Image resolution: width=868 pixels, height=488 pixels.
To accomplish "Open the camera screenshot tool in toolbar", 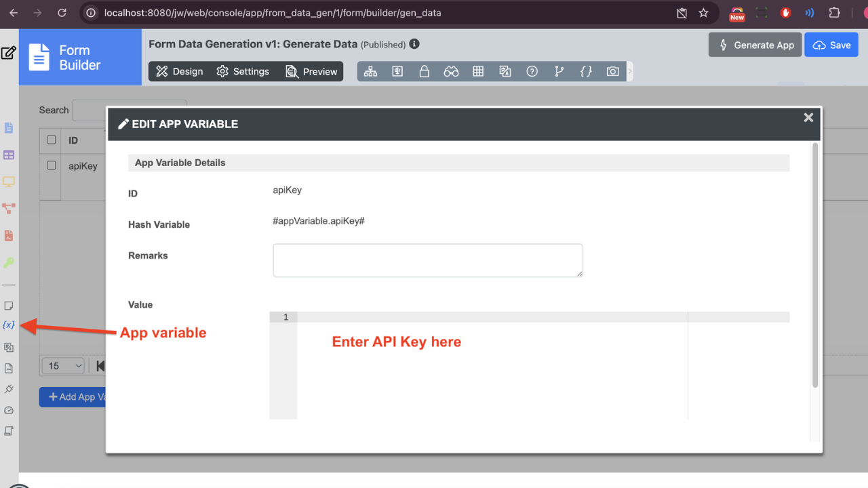I will coord(613,71).
